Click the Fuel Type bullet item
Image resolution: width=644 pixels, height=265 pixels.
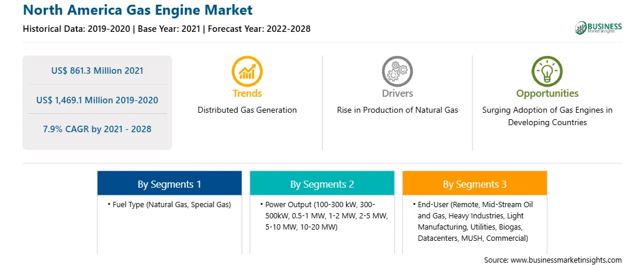click(x=169, y=205)
